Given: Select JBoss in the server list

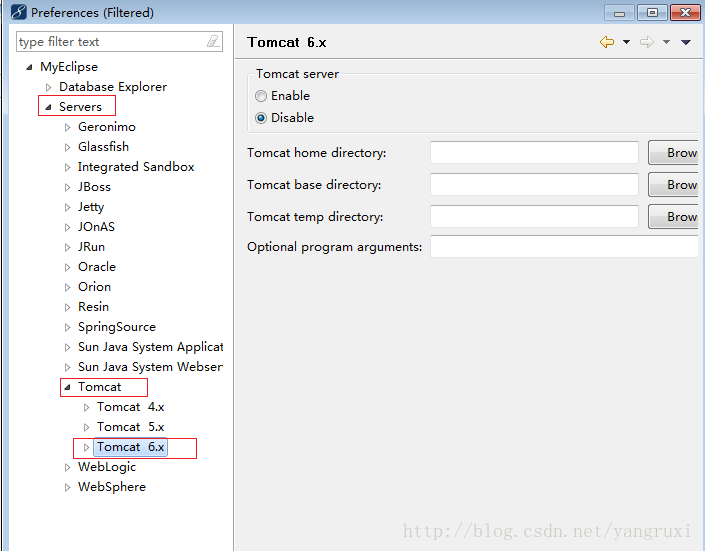Looking at the screenshot, I should (94, 187).
